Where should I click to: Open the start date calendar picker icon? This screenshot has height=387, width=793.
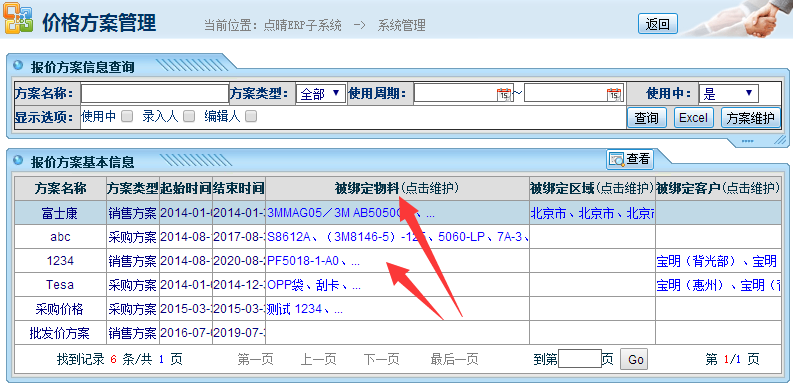click(504, 94)
